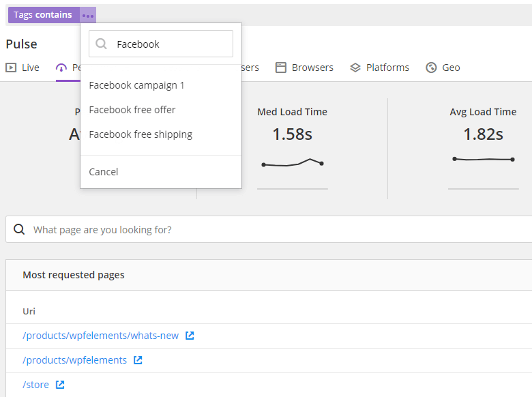This screenshot has height=397, width=532.
Task: Click external link icon beside /store
Action: [x=60, y=385]
